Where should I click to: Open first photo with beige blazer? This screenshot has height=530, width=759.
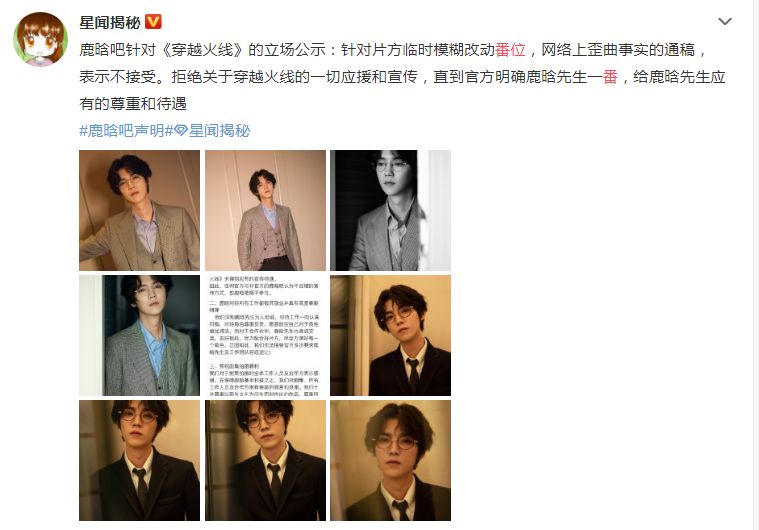click(139, 210)
